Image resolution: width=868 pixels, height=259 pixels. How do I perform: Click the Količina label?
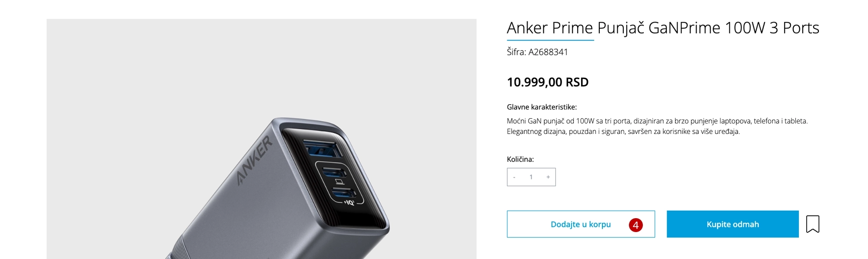click(520, 159)
